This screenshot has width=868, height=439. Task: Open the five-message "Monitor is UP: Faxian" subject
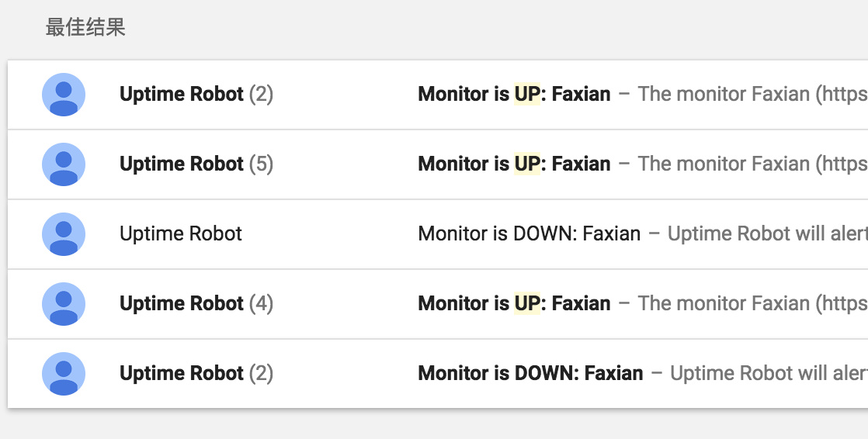(514, 164)
